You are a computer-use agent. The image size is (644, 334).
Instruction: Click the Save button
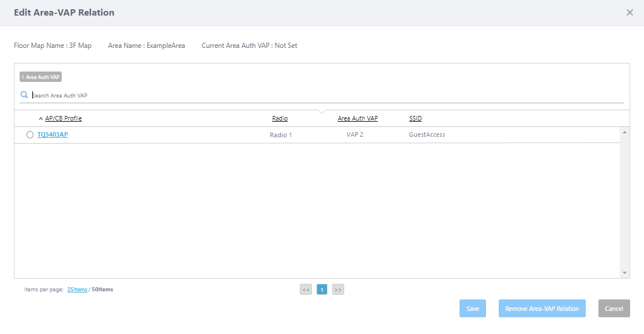473,309
